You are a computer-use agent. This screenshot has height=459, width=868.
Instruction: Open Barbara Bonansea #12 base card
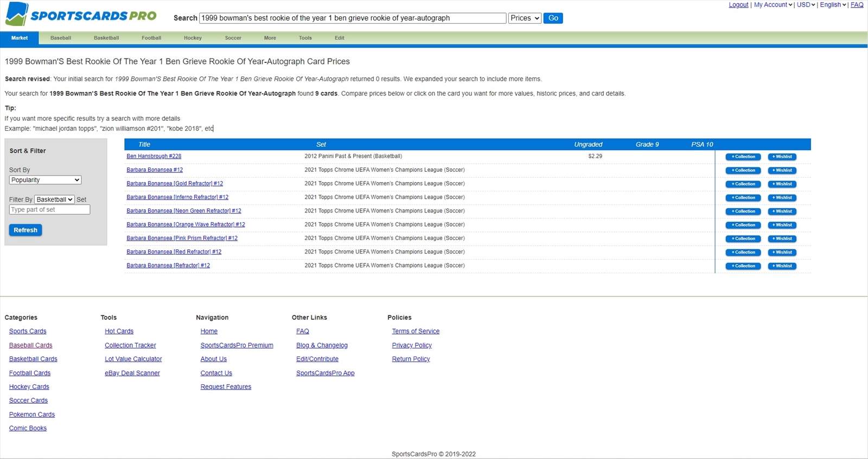pyautogui.click(x=155, y=170)
